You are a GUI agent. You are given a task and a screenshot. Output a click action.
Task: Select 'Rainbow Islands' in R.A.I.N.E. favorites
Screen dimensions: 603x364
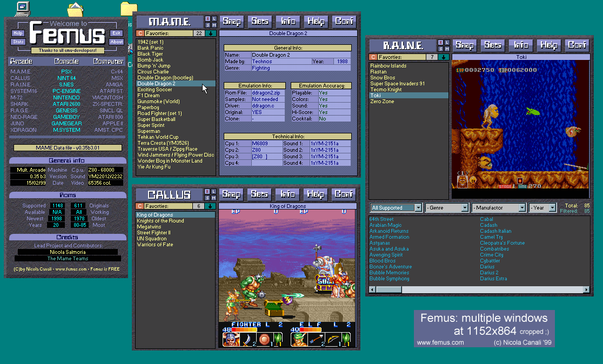[388, 66]
